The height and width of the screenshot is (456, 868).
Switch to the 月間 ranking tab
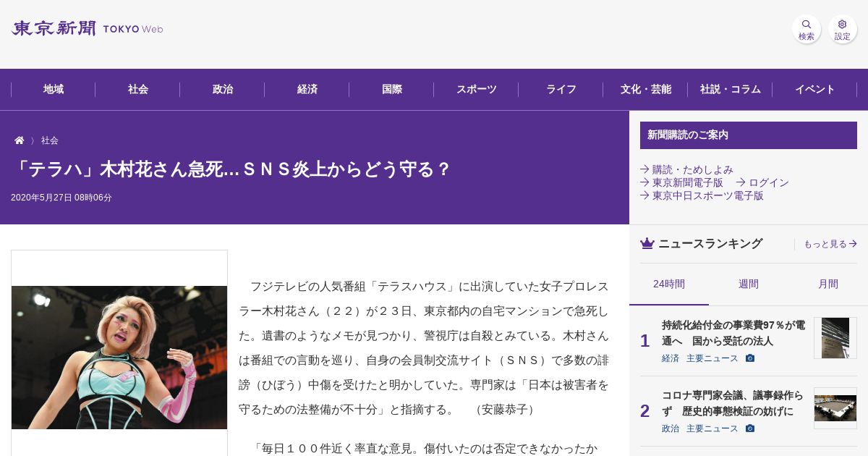828,284
